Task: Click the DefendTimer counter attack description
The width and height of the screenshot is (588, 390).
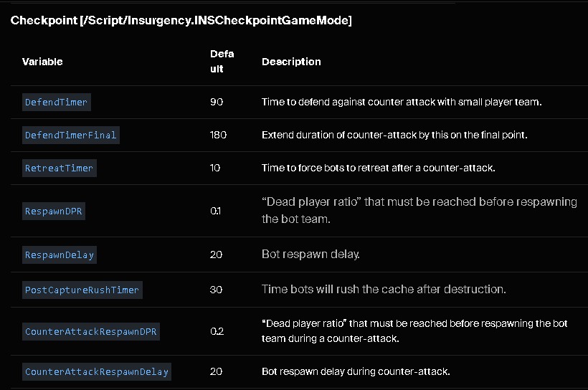Action: click(x=402, y=102)
